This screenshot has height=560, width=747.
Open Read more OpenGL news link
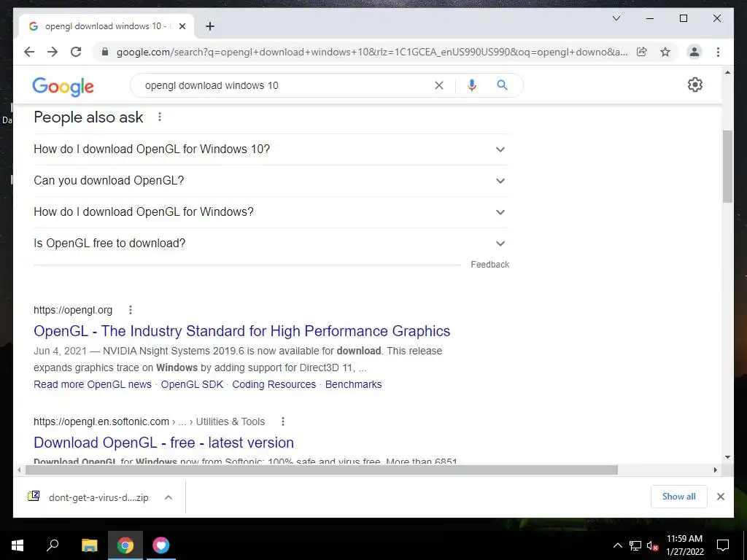tap(93, 384)
